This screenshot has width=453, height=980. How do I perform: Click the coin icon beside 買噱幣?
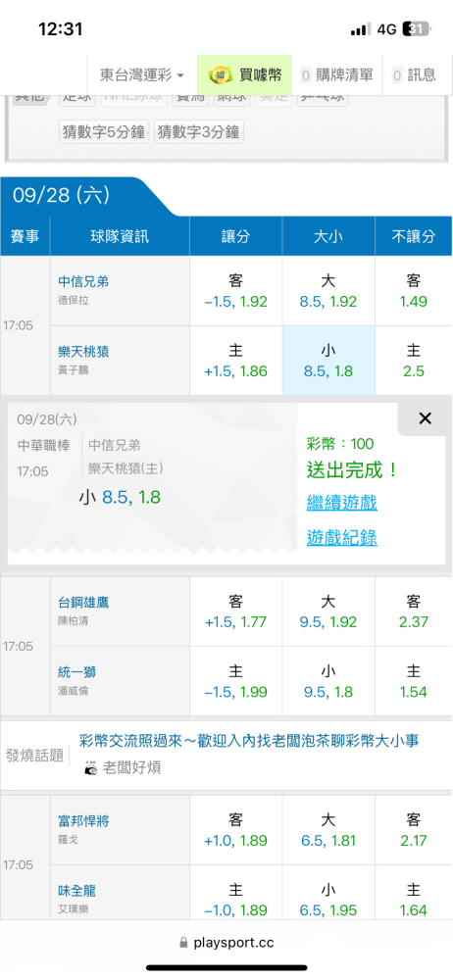tap(219, 75)
